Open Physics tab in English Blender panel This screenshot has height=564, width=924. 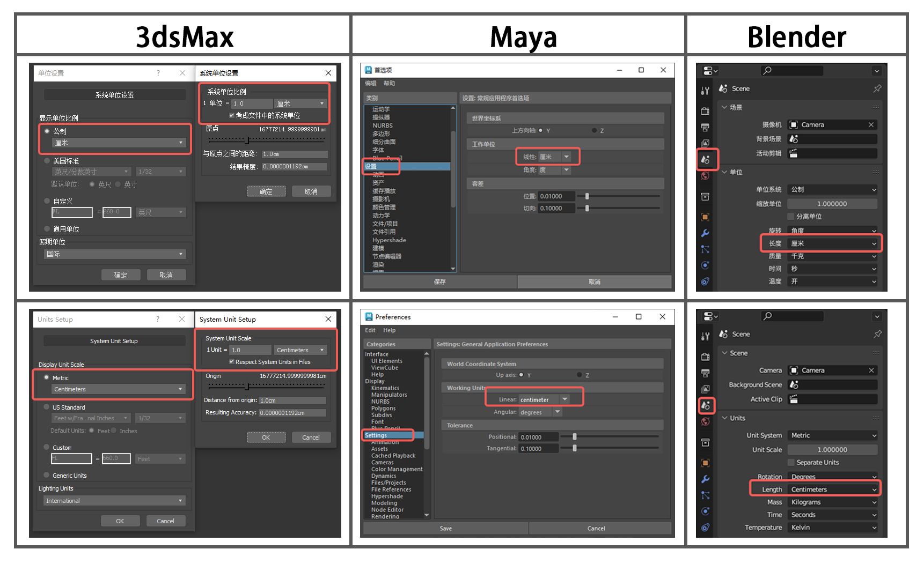click(x=705, y=511)
